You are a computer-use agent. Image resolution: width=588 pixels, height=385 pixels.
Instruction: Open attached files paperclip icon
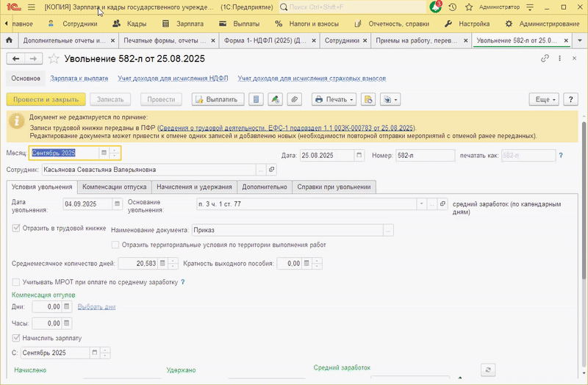point(295,99)
